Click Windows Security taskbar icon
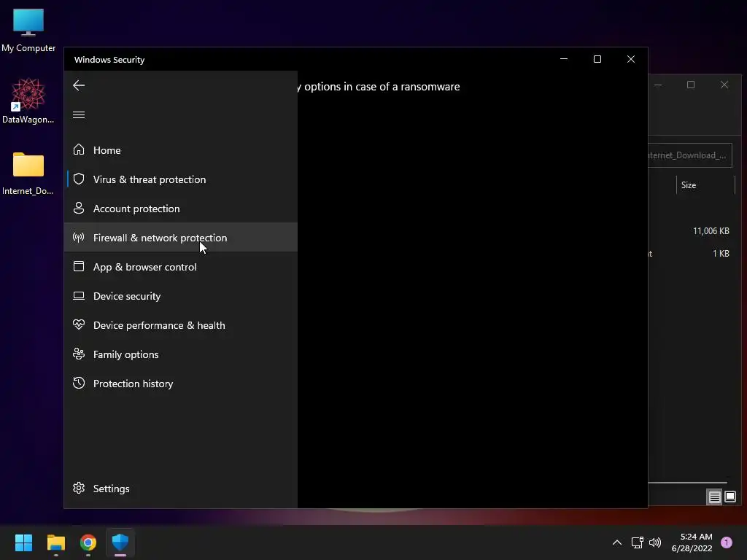The height and width of the screenshot is (560, 747). click(120, 542)
